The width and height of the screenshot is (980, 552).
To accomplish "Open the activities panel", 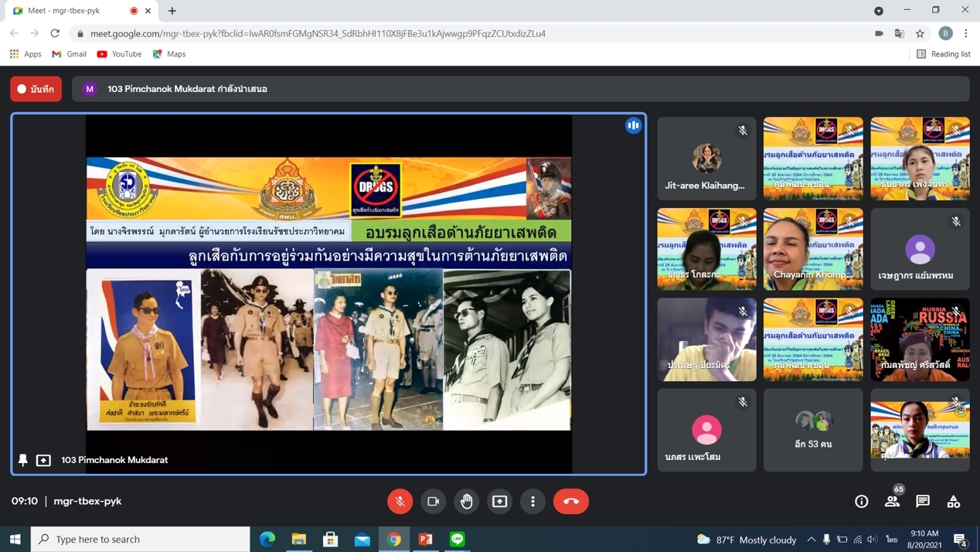I will click(954, 501).
